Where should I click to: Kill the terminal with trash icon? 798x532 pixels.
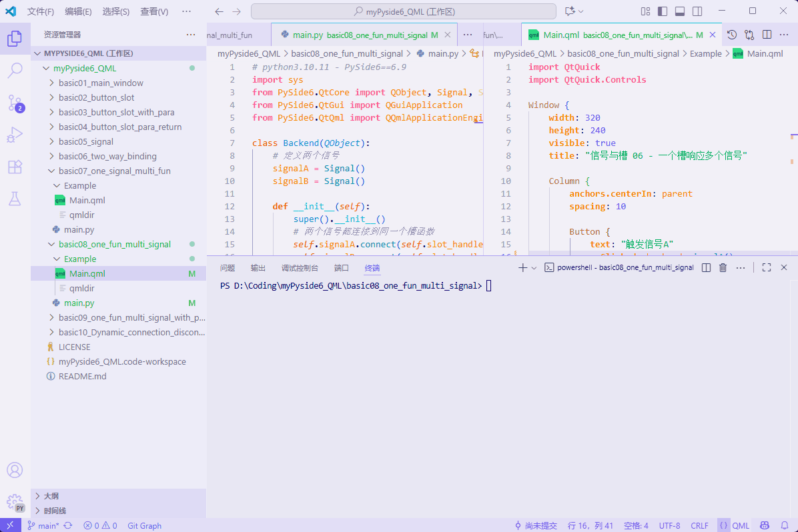pyautogui.click(x=723, y=267)
